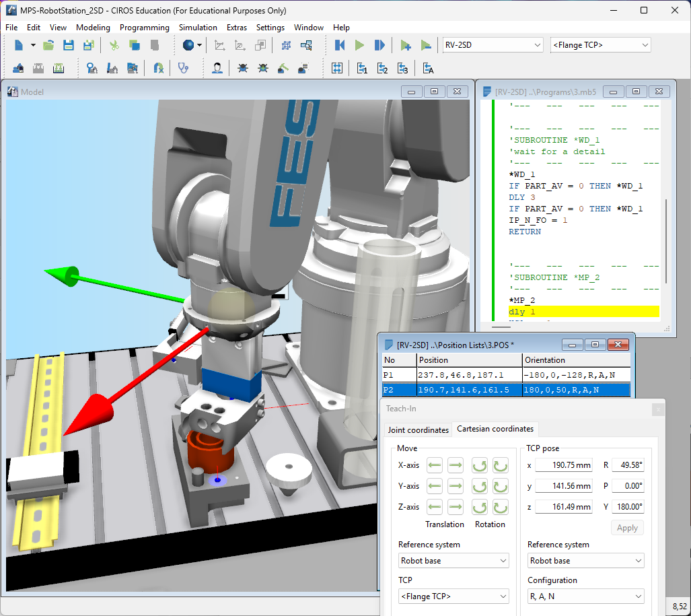The width and height of the screenshot is (691, 616).
Task: Run a single simulation step
Action: (379, 45)
